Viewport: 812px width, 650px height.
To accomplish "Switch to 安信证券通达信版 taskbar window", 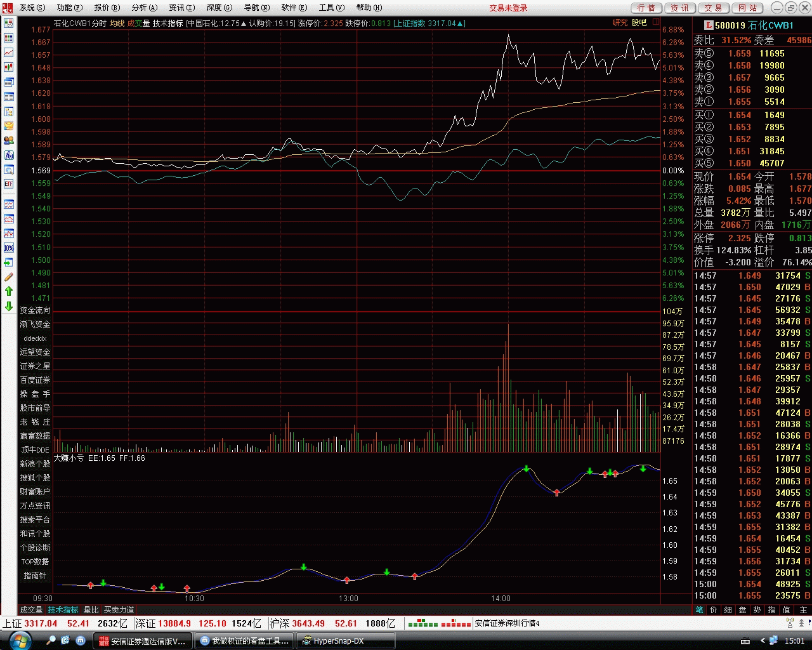I will (x=143, y=640).
